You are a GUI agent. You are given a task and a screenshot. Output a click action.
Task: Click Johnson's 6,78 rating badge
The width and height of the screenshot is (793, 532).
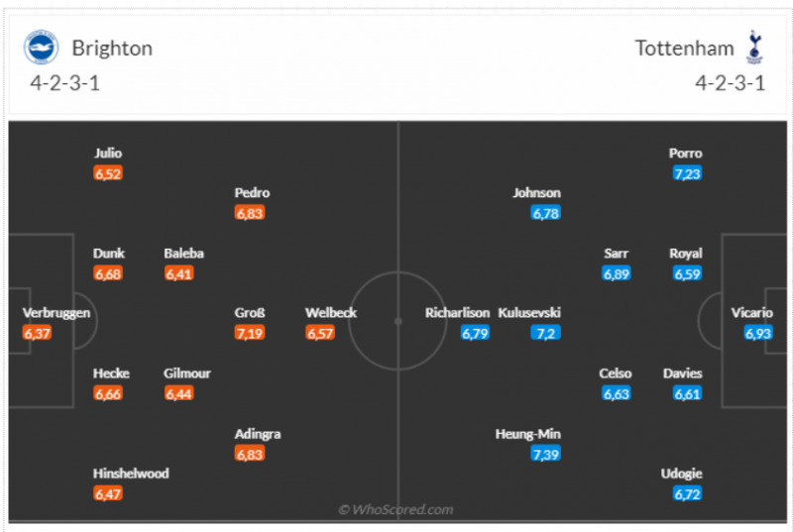[546, 213]
